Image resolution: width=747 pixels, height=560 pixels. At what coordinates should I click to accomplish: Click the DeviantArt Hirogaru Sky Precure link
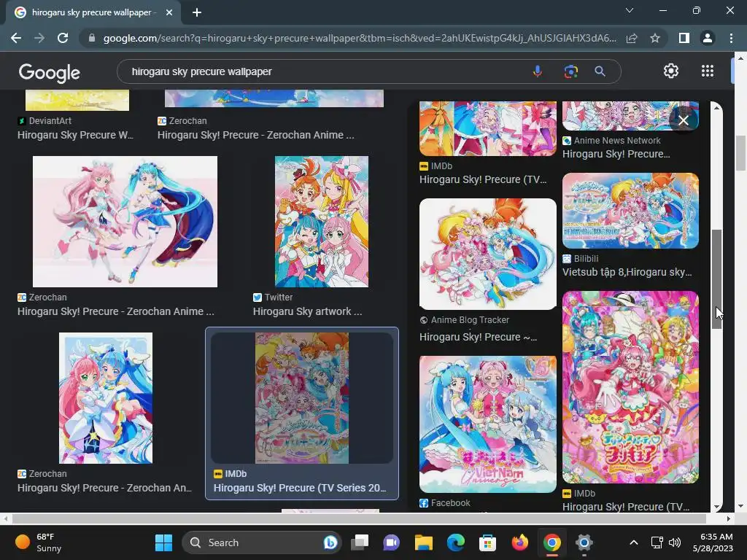[75, 135]
